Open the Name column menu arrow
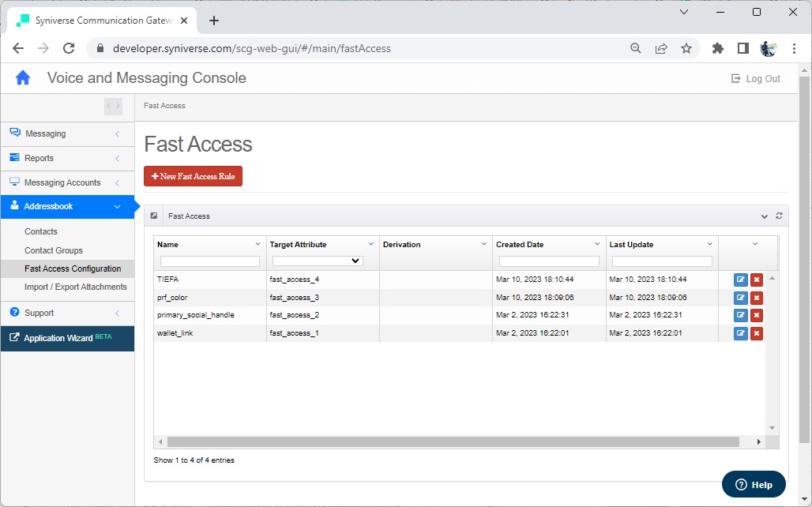Viewport: 812px width, 507px height. (258, 244)
